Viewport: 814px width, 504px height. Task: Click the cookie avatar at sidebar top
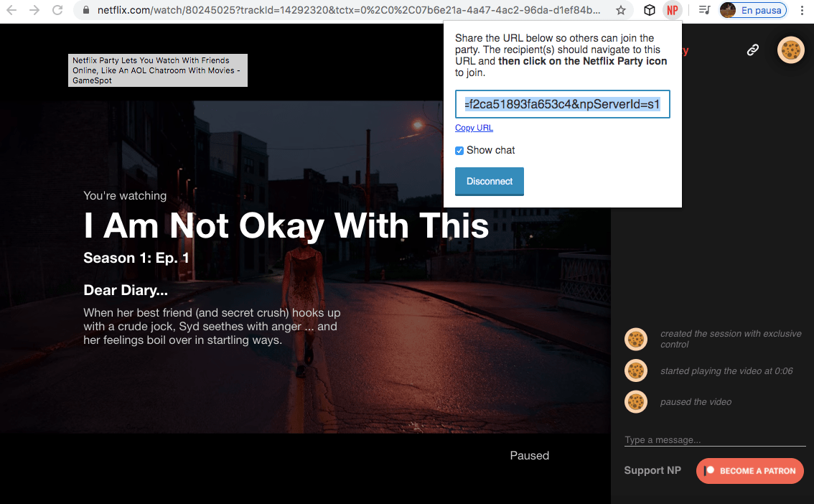pos(790,50)
